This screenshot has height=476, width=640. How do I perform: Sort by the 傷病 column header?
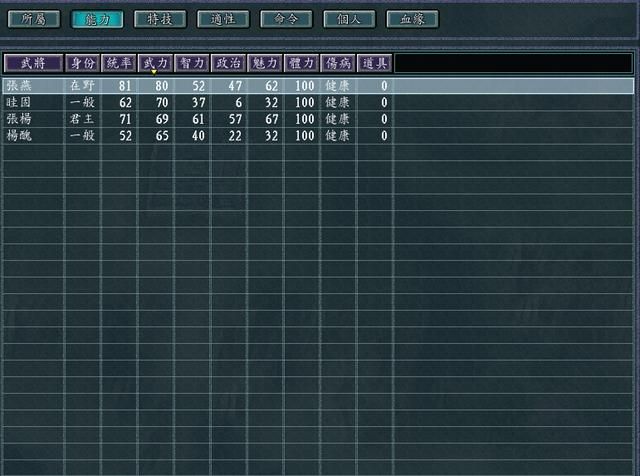tap(338, 63)
